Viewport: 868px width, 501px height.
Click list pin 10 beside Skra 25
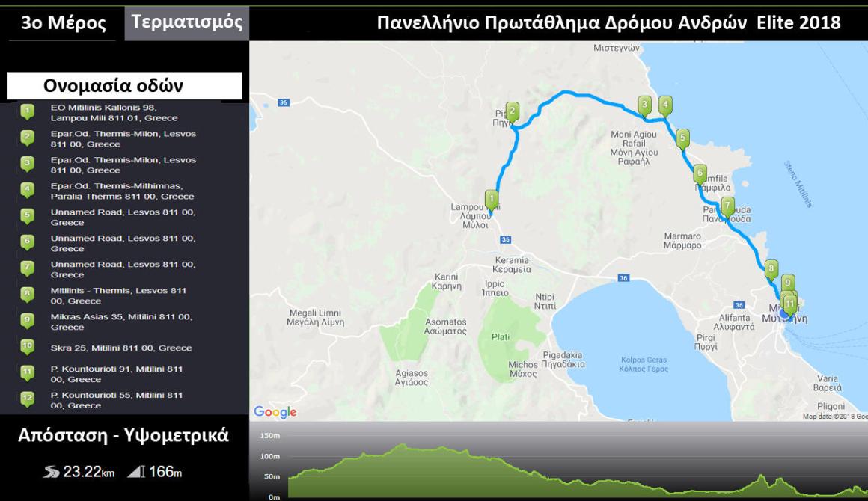point(27,347)
